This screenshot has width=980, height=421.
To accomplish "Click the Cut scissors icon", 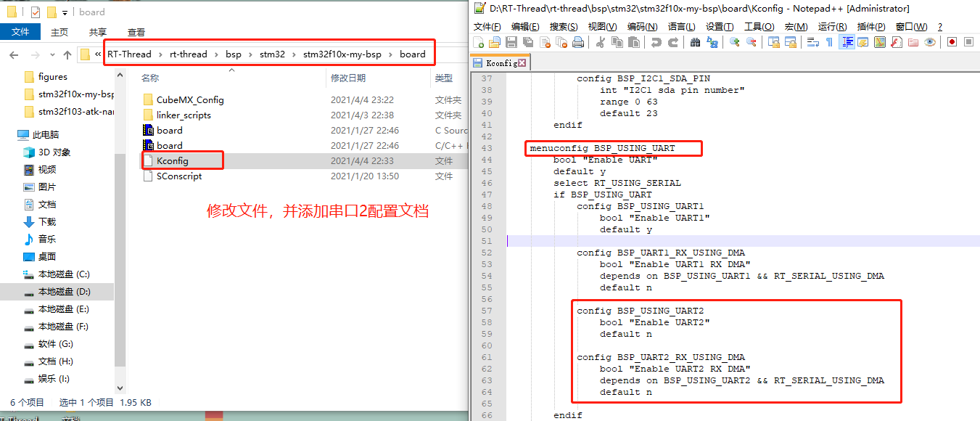I will point(600,43).
